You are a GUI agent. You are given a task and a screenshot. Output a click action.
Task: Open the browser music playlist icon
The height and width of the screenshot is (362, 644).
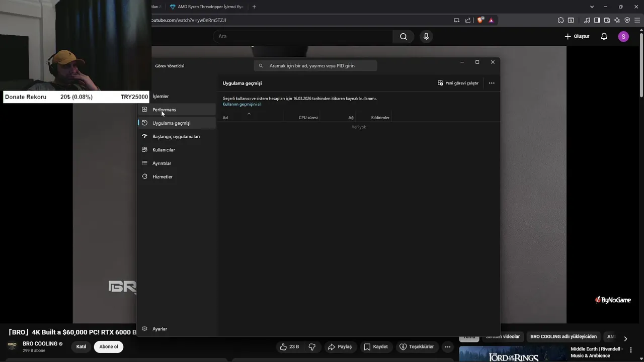[587, 20]
